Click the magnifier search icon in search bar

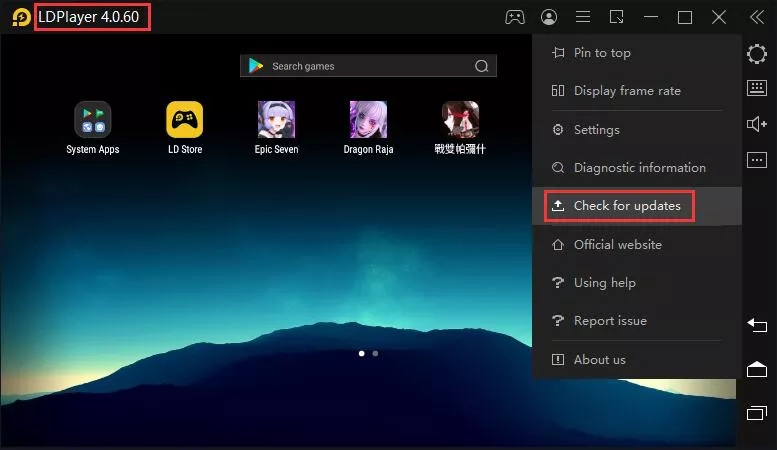(x=481, y=66)
